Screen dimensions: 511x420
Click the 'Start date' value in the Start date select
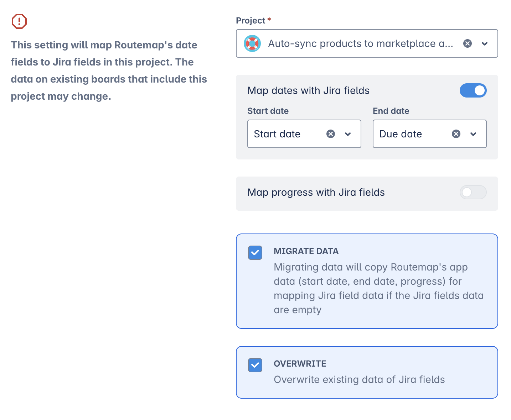(277, 134)
